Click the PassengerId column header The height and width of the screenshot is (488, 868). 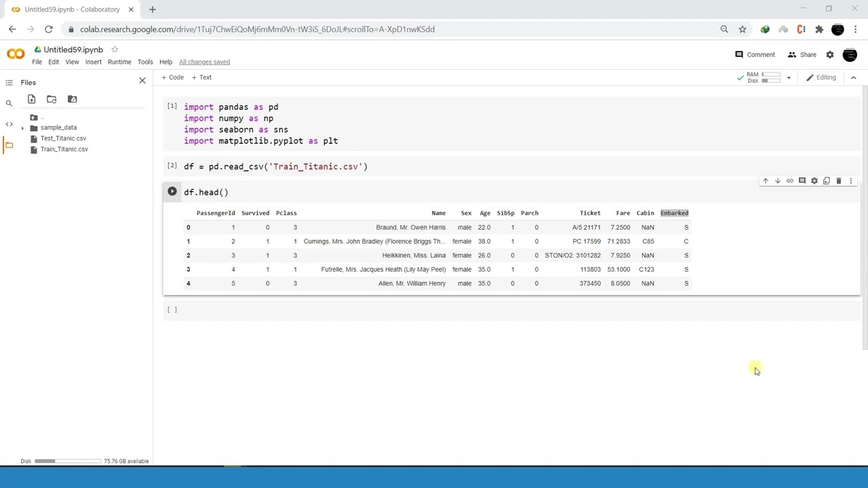(x=216, y=213)
